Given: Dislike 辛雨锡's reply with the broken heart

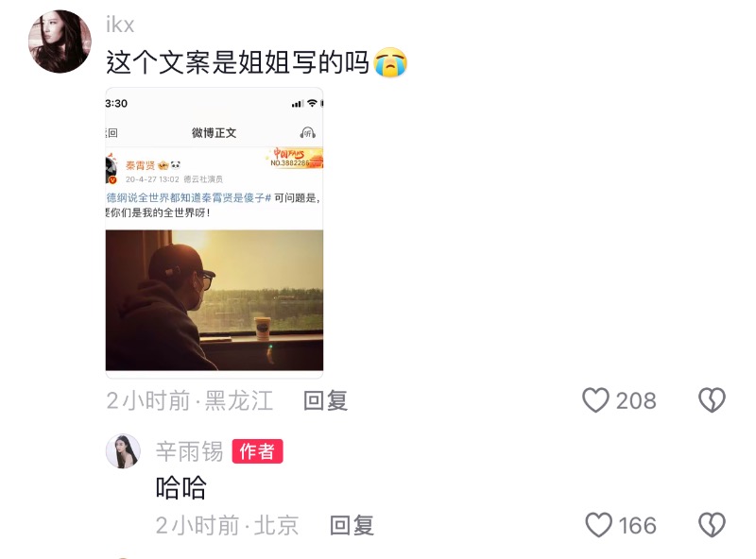Looking at the screenshot, I should click(x=712, y=525).
